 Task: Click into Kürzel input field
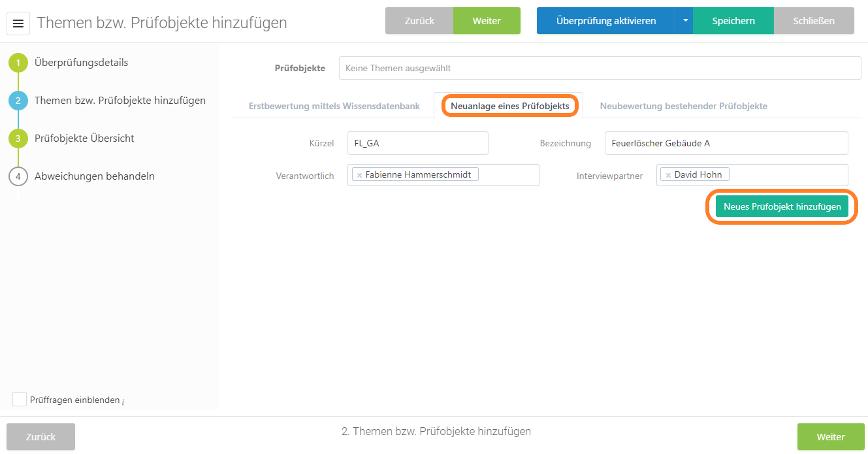(417, 143)
